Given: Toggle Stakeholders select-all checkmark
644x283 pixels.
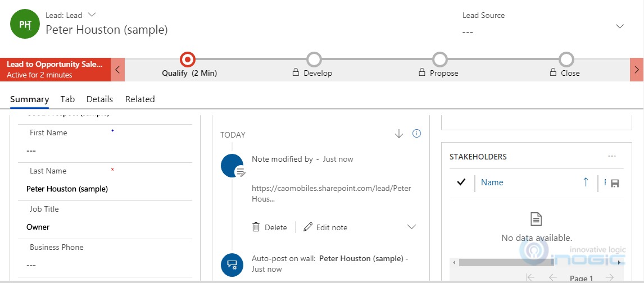Looking at the screenshot, I should (461, 182).
